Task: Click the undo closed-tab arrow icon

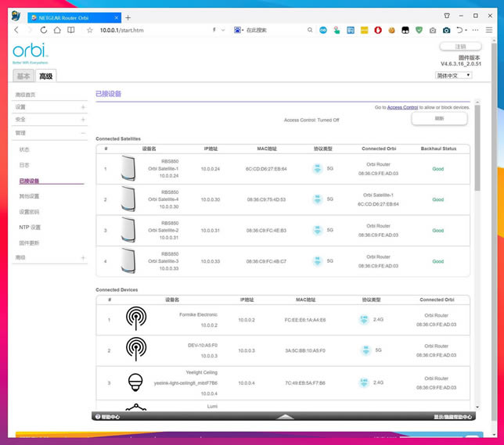Action: click(459, 31)
